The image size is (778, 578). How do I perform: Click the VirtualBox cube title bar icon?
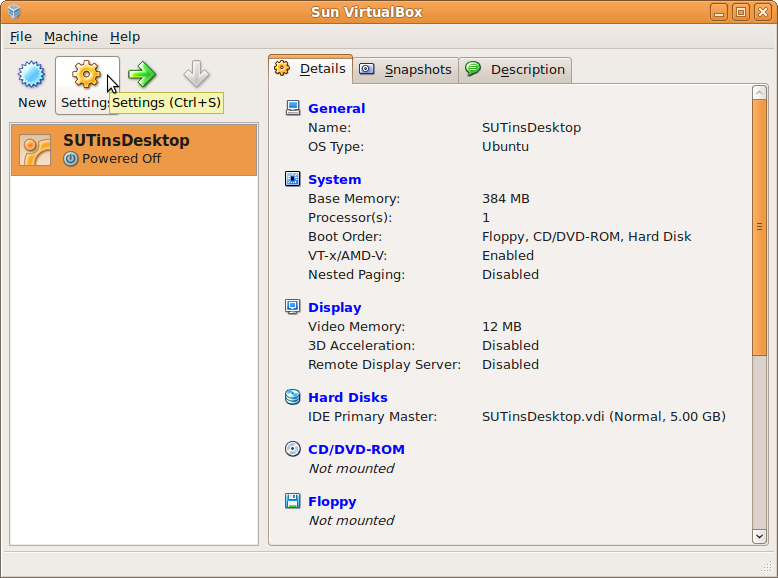(14, 11)
